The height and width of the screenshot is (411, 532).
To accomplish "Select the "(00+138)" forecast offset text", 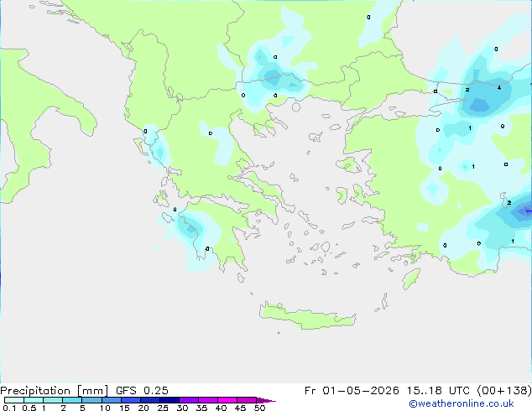I will (x=504, y=391).
